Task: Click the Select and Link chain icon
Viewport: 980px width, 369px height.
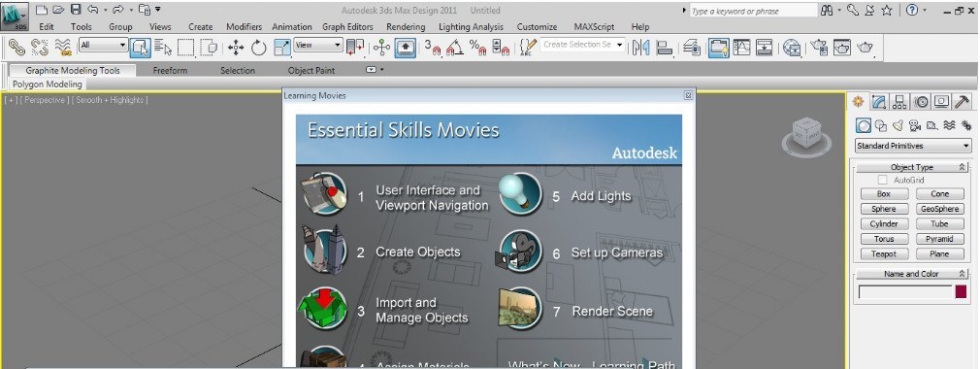Action: coord(16,47)
